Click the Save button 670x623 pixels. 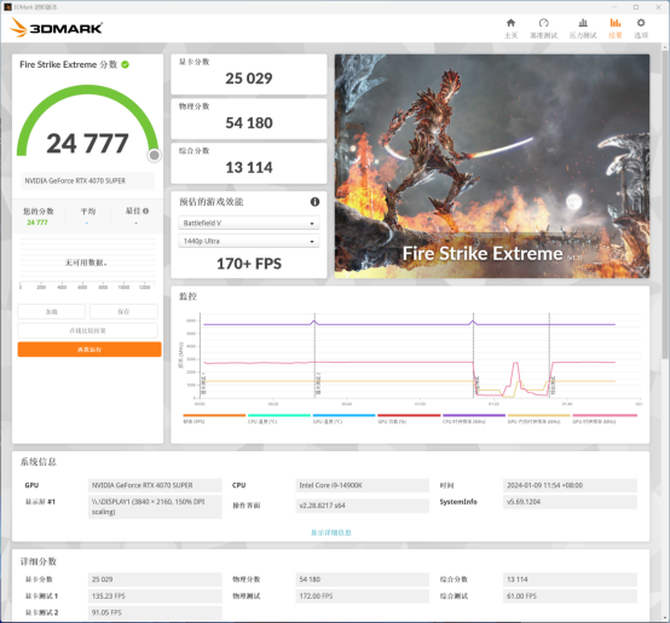[x=123, y=312]
